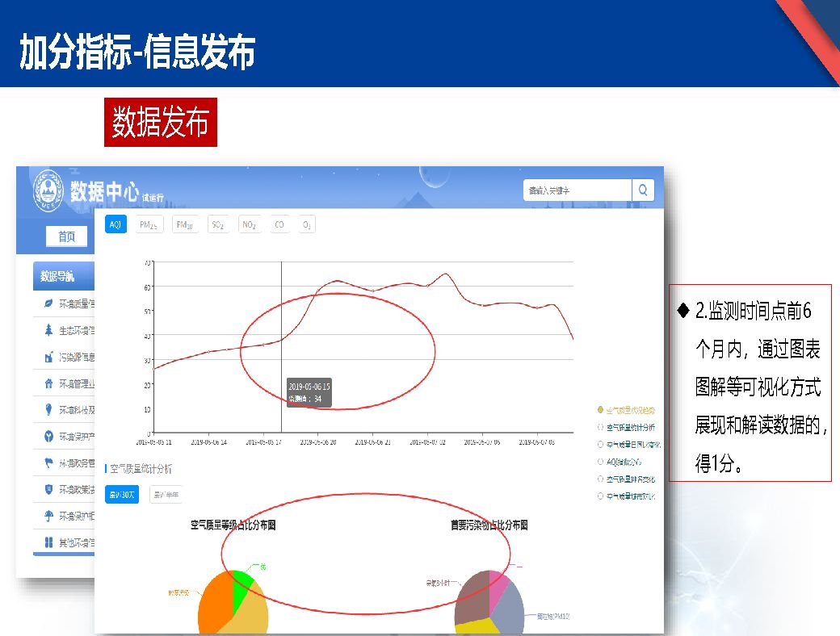Click the 2019-05-07 02 x-axis label
The height and width of the screenshot is (636, 840).
[427, 442]
